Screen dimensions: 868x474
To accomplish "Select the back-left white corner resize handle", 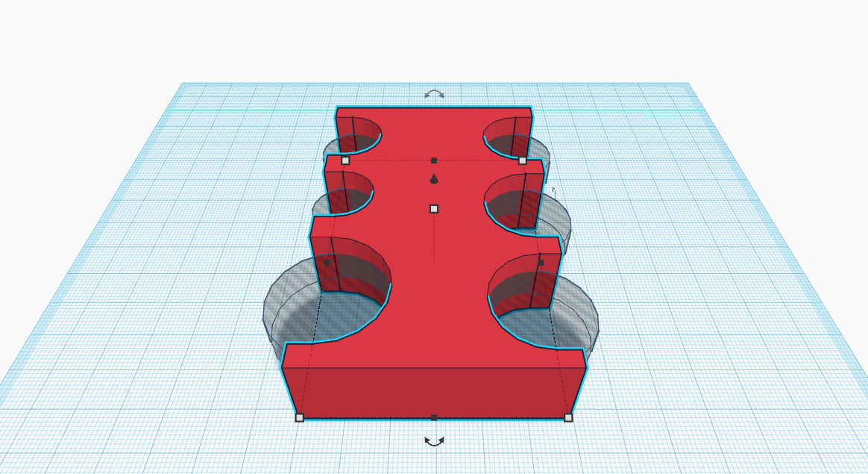I will tap(345, 160).
